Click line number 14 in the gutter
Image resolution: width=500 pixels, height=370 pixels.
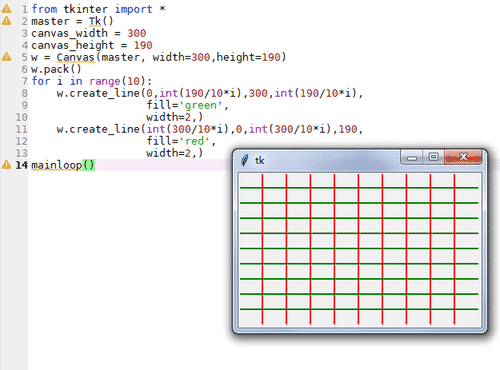pyautogui.click(x=21, y=165)
